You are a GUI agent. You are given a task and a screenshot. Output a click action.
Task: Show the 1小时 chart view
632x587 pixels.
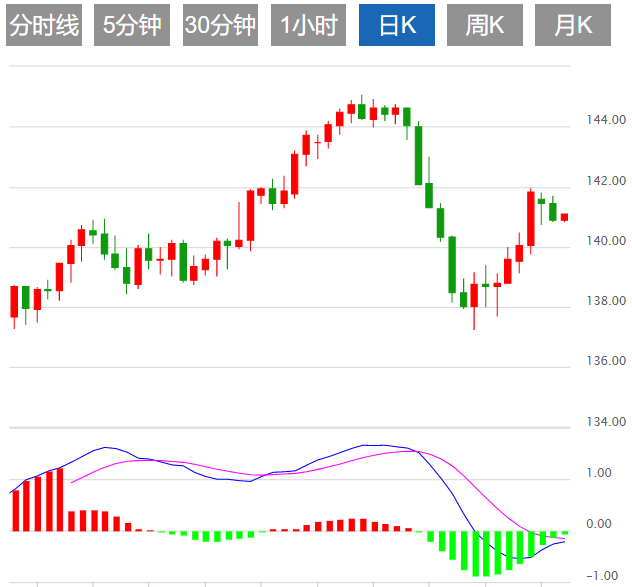pyautogui.click(x=308, y=26)
